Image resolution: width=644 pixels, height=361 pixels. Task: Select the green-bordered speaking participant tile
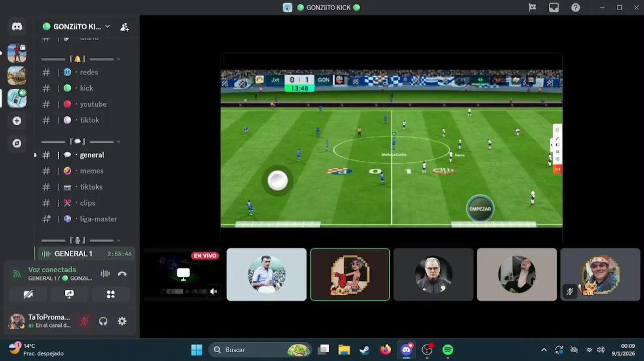350,275
